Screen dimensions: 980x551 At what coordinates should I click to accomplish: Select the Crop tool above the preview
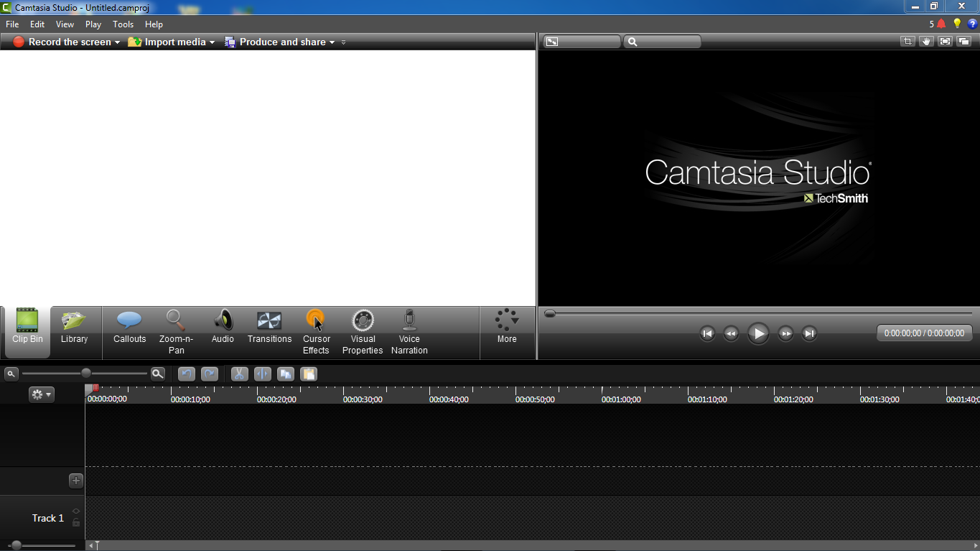tap(907, 41)
